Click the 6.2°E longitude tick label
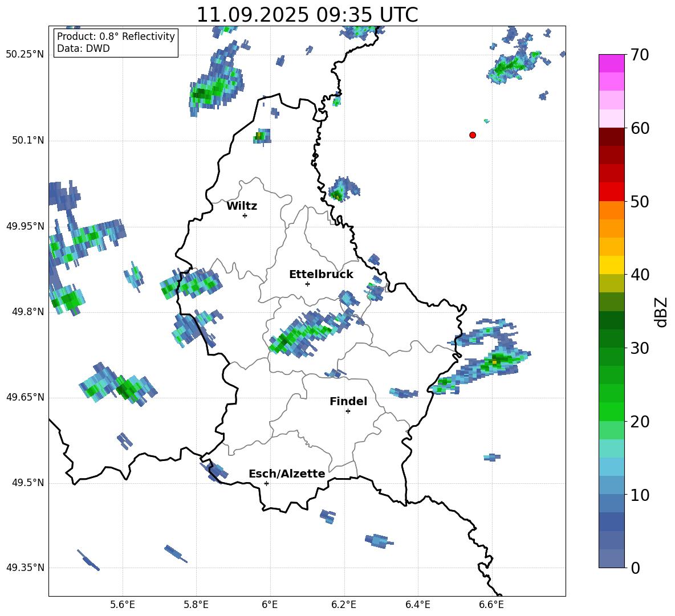 click(344, 605)
